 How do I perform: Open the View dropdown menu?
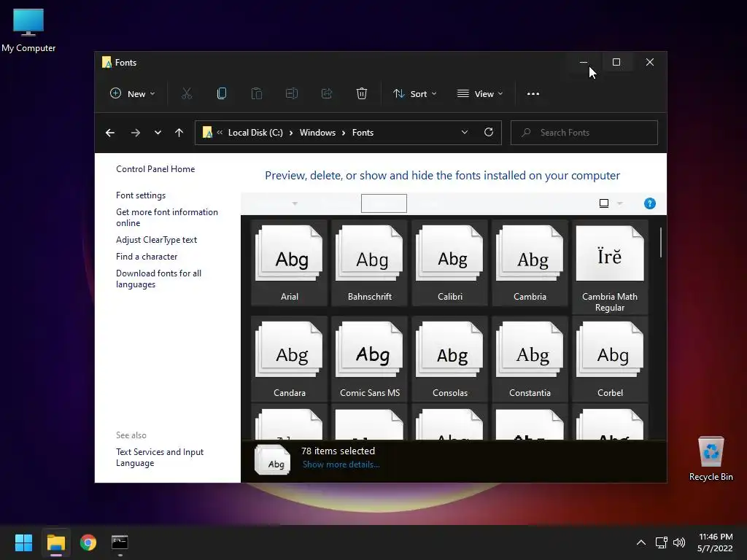pyautogui.click(x=480, y=94)
